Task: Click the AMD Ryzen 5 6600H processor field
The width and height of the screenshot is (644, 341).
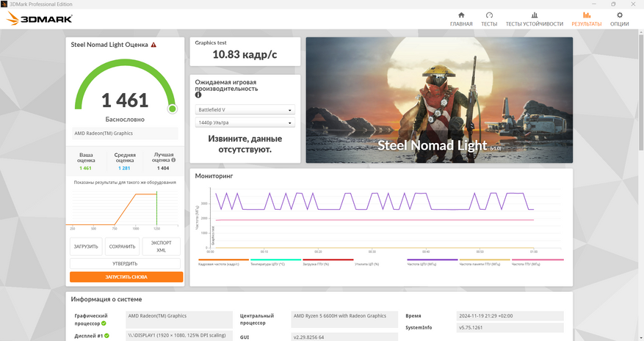Action: [344, 319]
